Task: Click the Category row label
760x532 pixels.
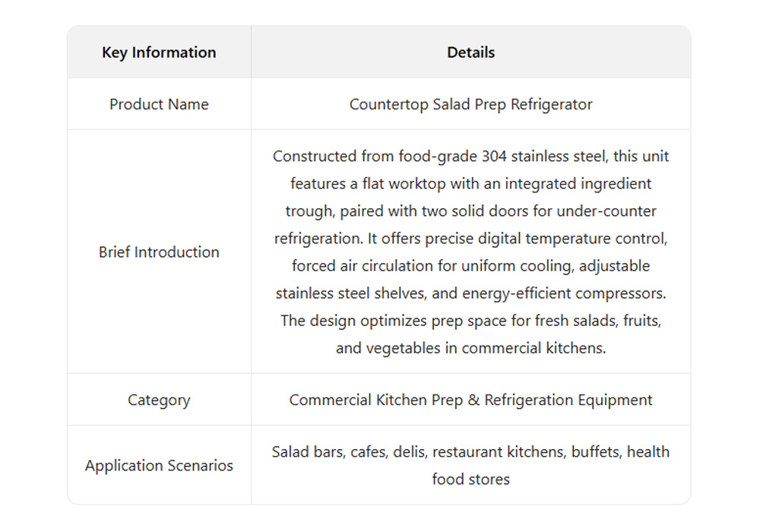Action: pyautogui.click(x=159, y=400)
